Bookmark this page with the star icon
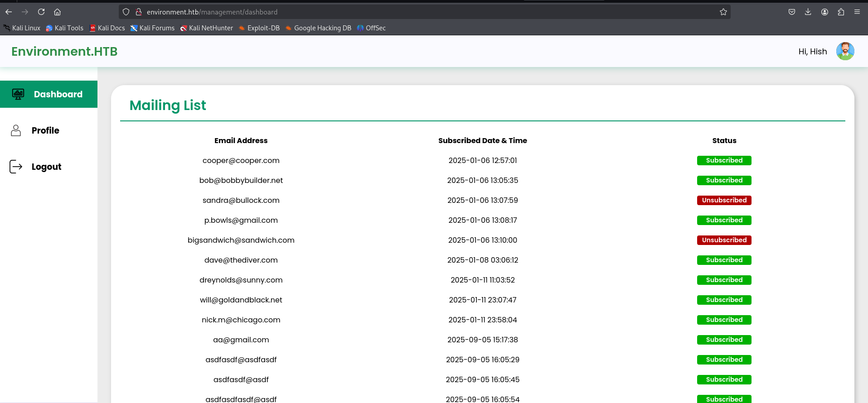Image resolution: width=868 pixels, height=403 pixels. pos(723,12)
